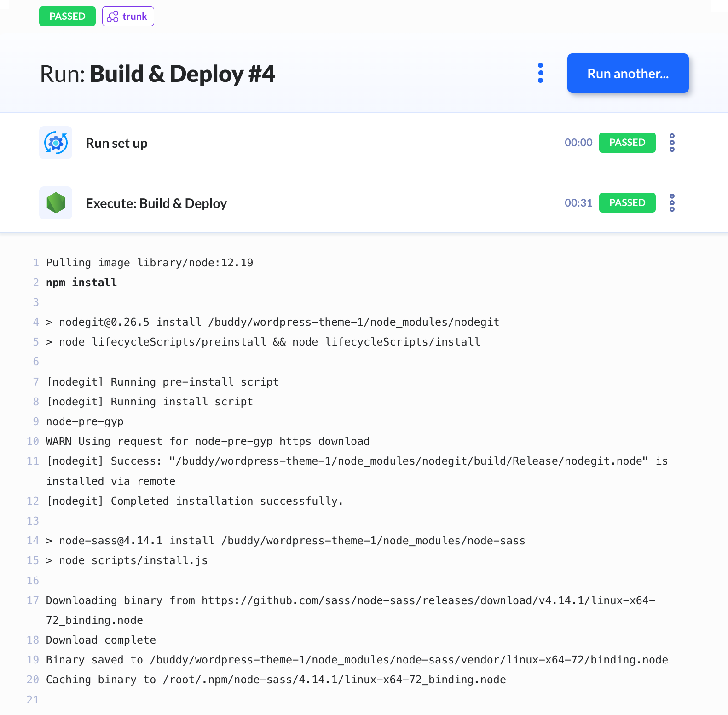Click the lifecycleScripts/preinstall log line

click(x=263, y=342)
